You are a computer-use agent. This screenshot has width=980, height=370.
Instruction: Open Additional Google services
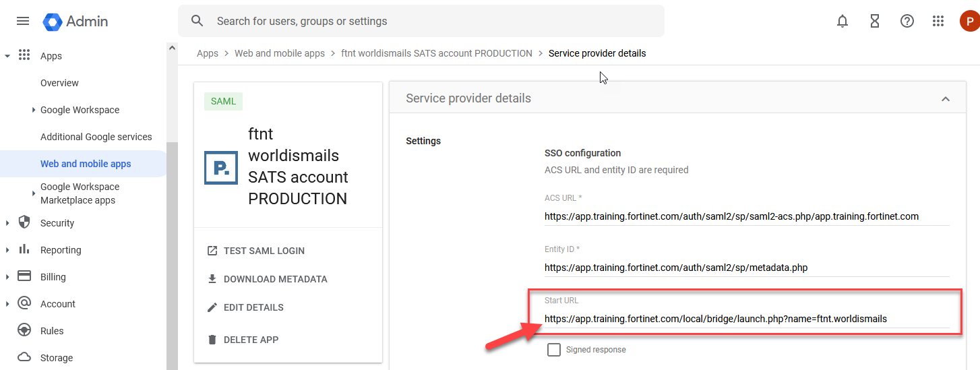96,137
